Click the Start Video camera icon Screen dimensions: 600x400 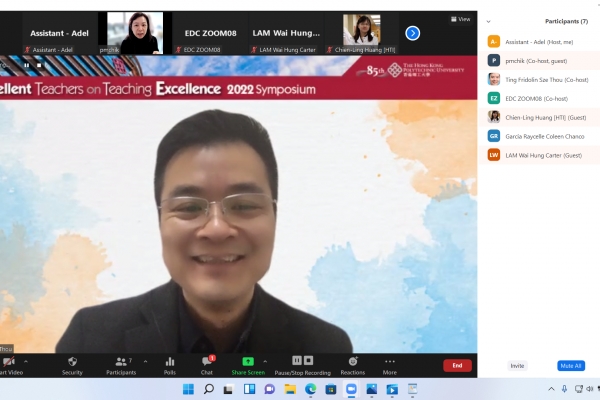click(x=8, y=361)
